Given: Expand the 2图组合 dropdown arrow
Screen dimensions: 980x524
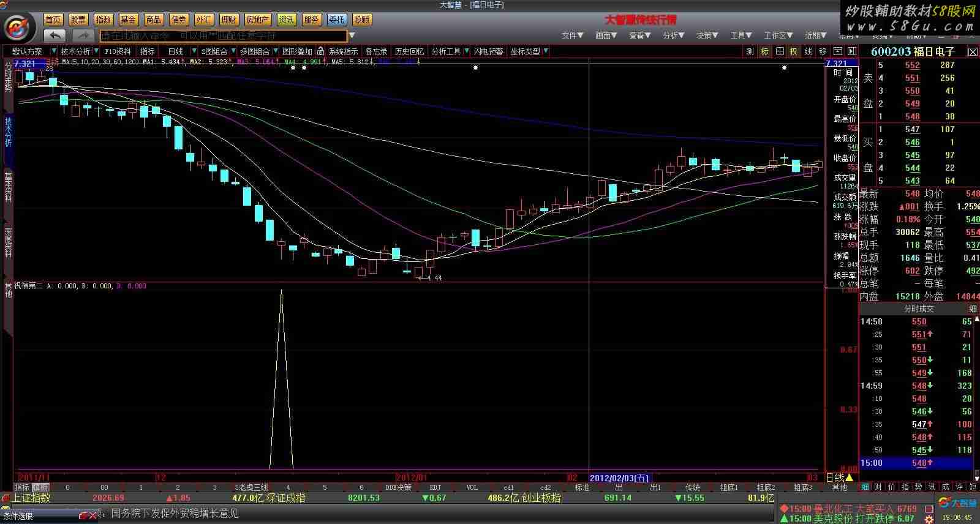Looking at the screenshot, I should point(233,51).
